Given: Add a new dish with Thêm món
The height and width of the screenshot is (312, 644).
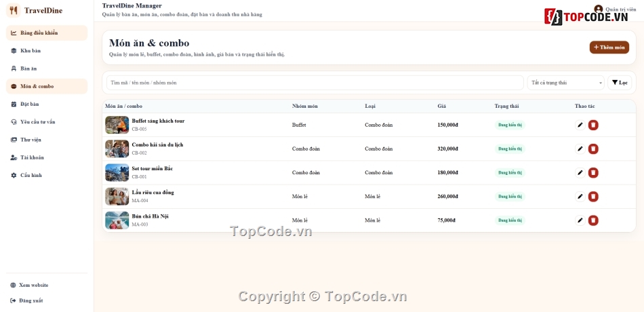Looking at the screenshot, I should pyautogui.click(x=609, y=47).
